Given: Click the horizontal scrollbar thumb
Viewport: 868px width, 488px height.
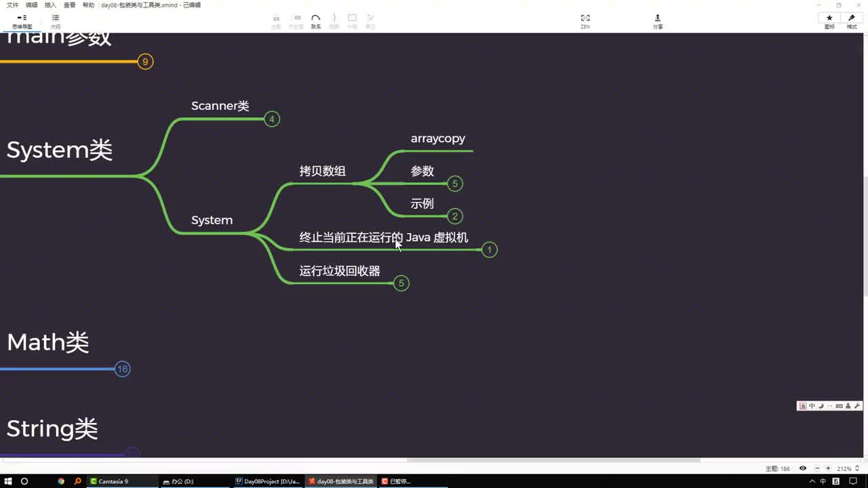Looking at the screenshot, I should point(553,460).
